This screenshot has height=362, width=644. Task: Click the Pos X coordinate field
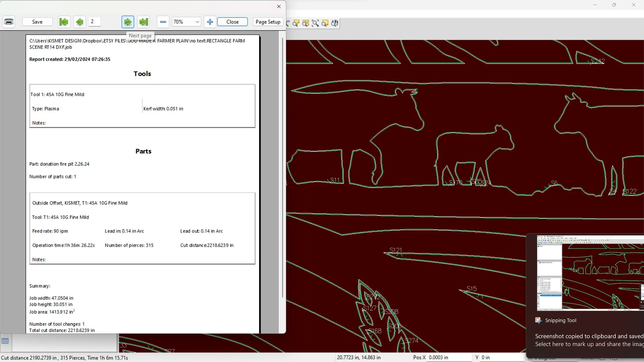449,357
